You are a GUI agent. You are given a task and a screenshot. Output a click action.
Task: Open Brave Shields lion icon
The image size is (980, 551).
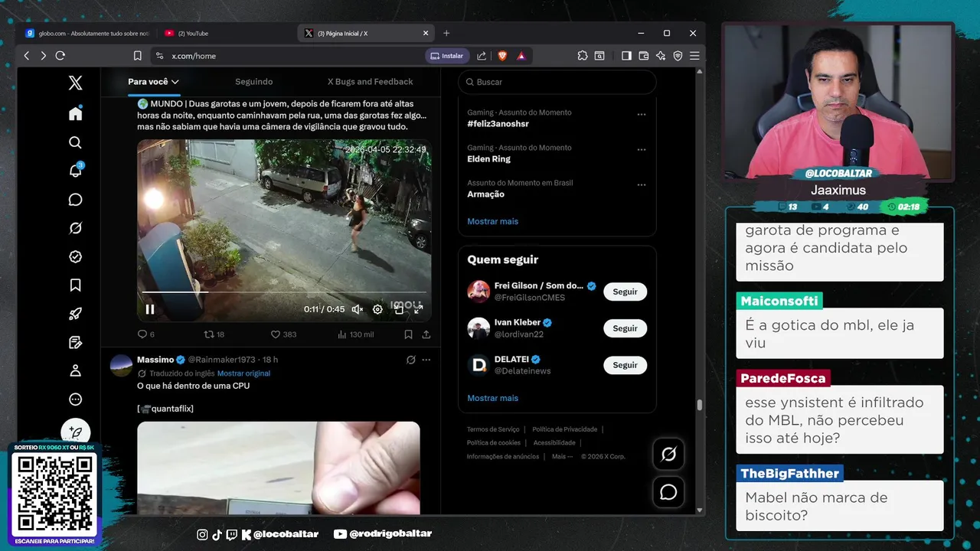502,56
